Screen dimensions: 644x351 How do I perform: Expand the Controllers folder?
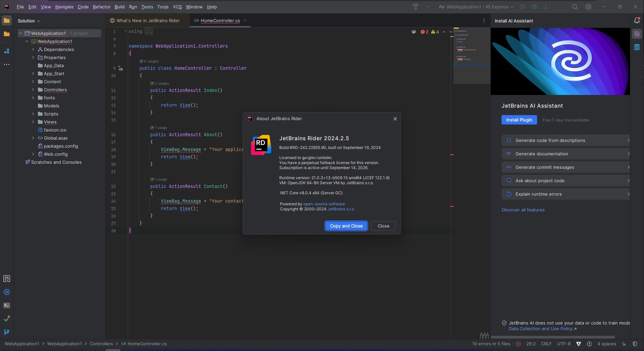(x=33, y=90)
